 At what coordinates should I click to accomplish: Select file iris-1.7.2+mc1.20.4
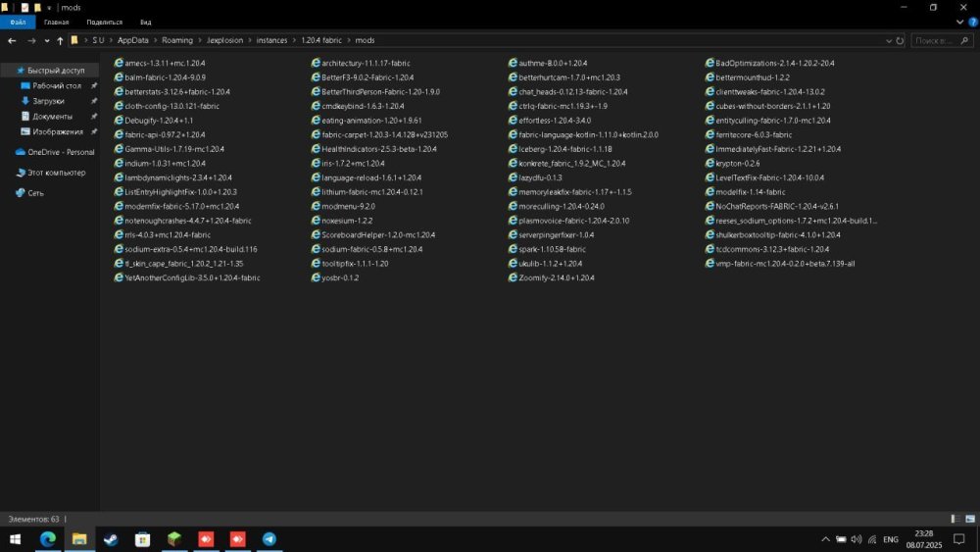tap(348, 163)
